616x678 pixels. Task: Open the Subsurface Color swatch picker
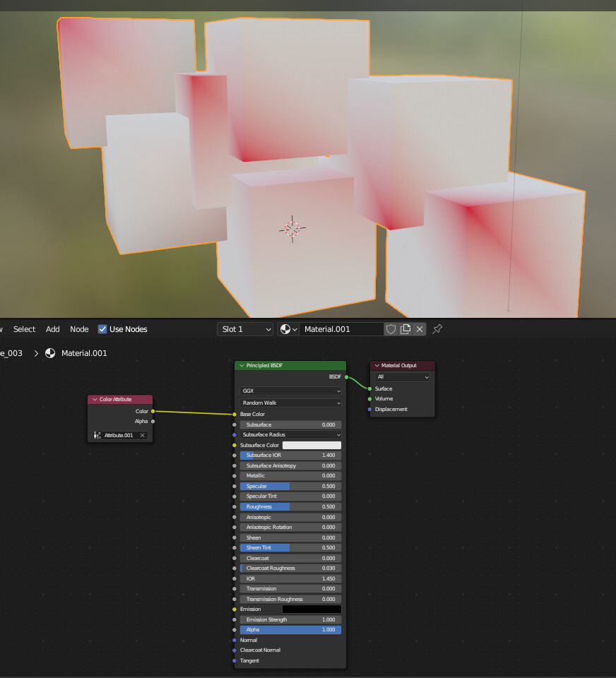(312, 445)
